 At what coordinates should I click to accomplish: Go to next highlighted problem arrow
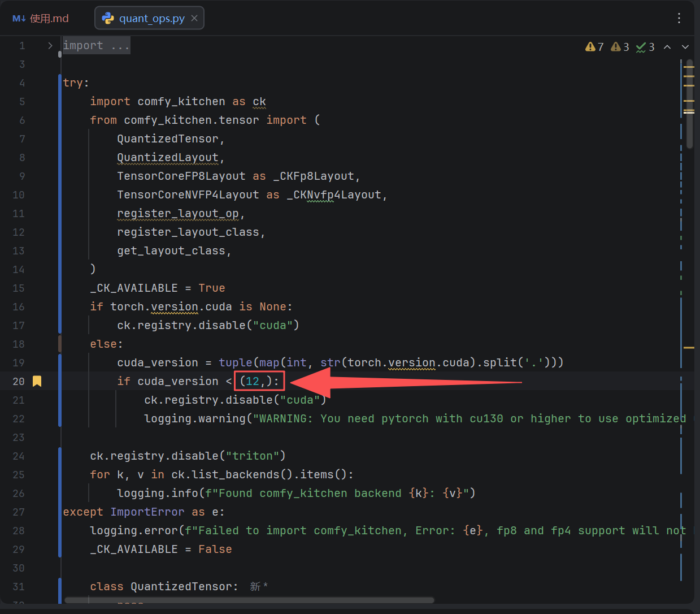click(685, 47)
